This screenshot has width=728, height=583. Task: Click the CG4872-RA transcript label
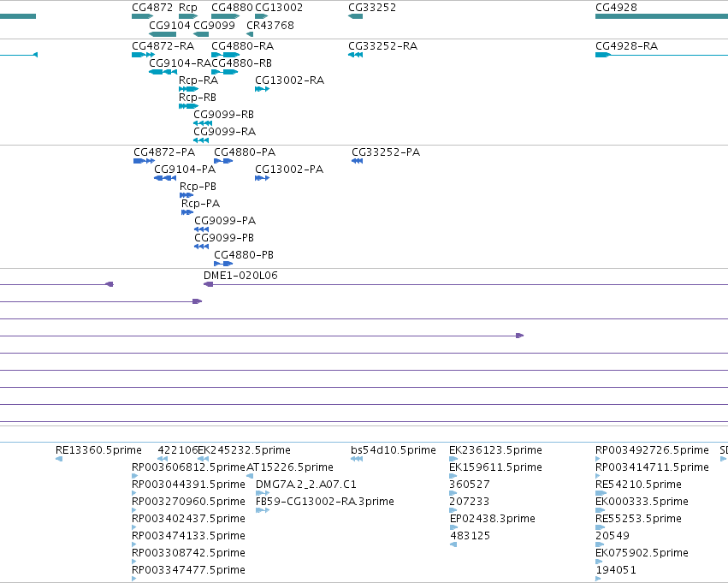[163, 46]
